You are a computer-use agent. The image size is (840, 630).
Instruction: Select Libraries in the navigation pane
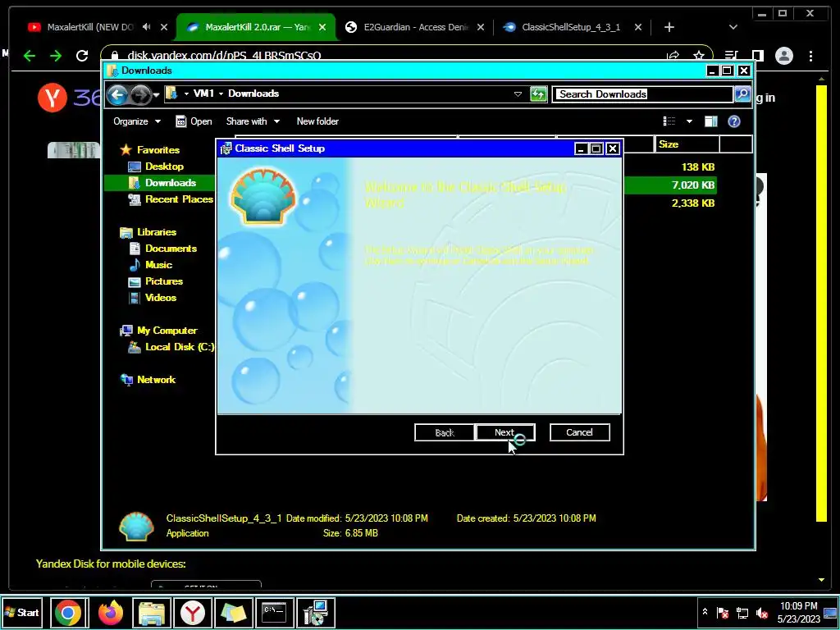coord(157,232)
